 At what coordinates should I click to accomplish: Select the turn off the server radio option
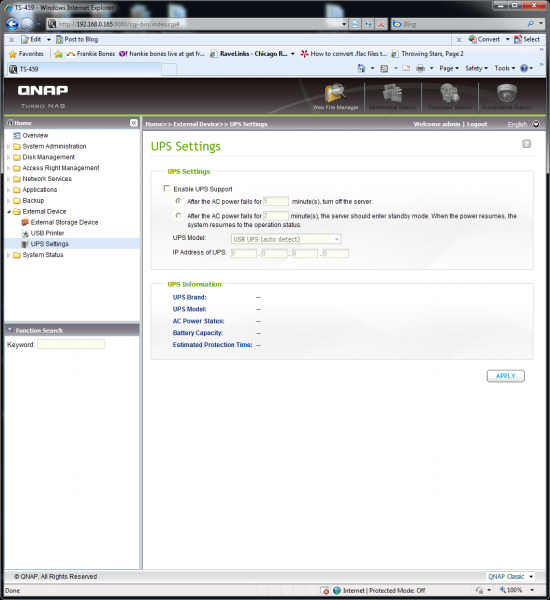178,201
